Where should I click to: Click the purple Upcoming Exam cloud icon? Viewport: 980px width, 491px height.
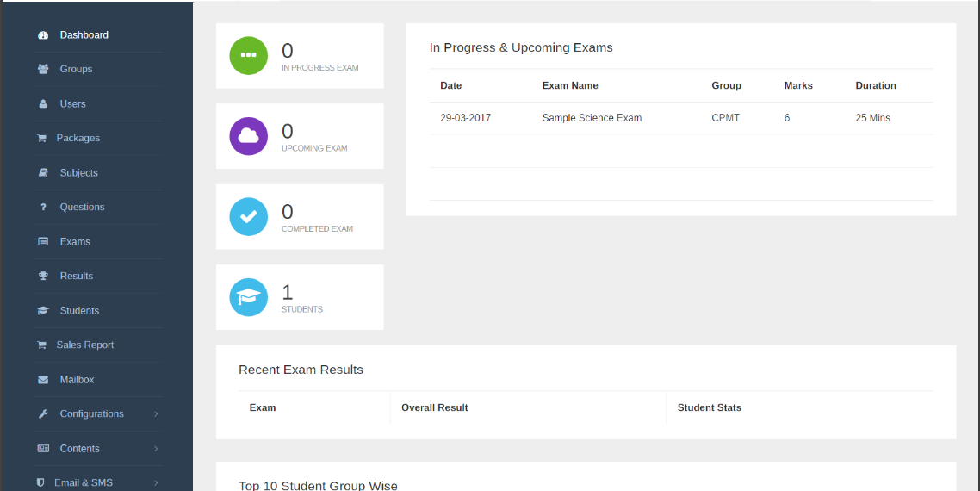[x=249, y=136]
